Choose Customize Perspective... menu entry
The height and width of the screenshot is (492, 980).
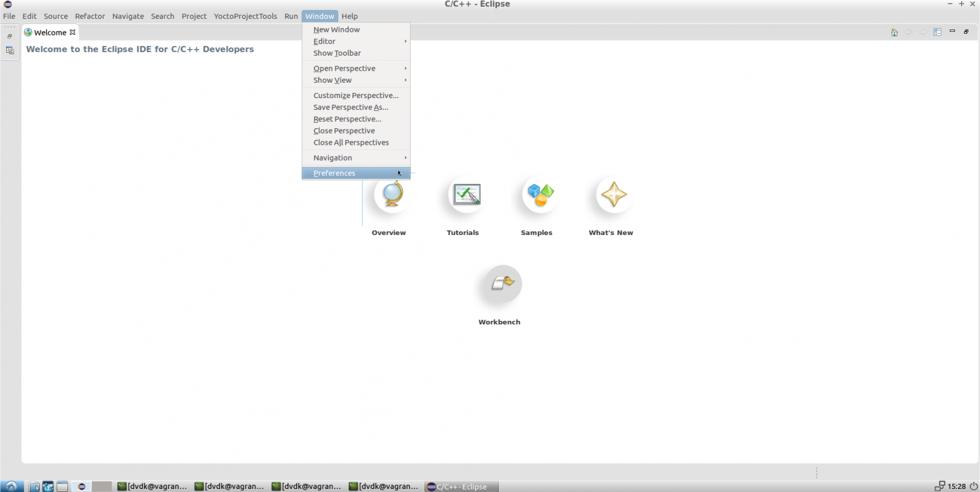(355, 95)
